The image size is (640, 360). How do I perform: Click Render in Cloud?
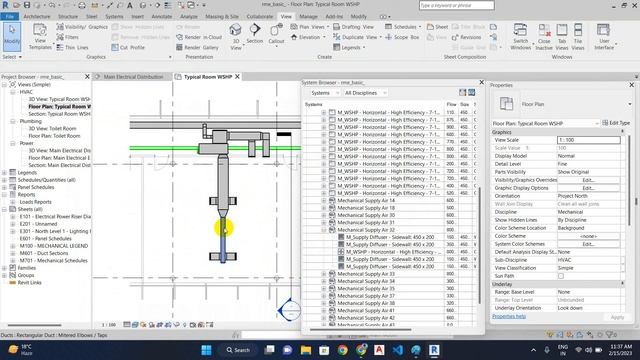click(x=199, y=37)
